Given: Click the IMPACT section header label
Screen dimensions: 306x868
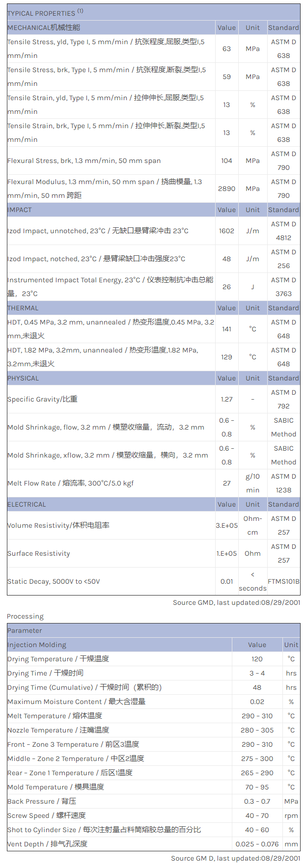Looking at the screenshot, I should pyautogui.click(x=20, y=210).
